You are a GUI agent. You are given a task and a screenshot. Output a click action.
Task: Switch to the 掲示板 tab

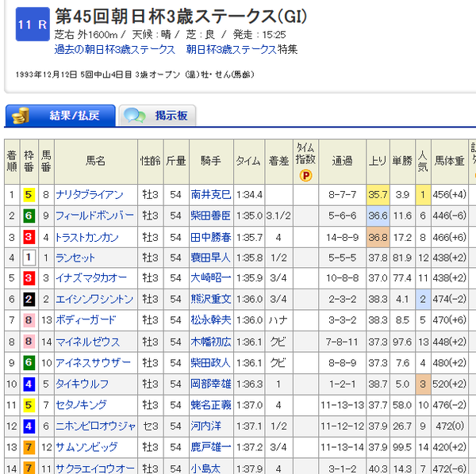point(157,115)
